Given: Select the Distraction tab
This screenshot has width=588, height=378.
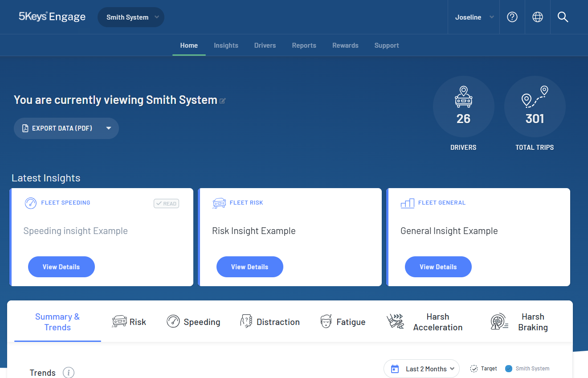Looking at the screenshot, I should pos(270,322).
